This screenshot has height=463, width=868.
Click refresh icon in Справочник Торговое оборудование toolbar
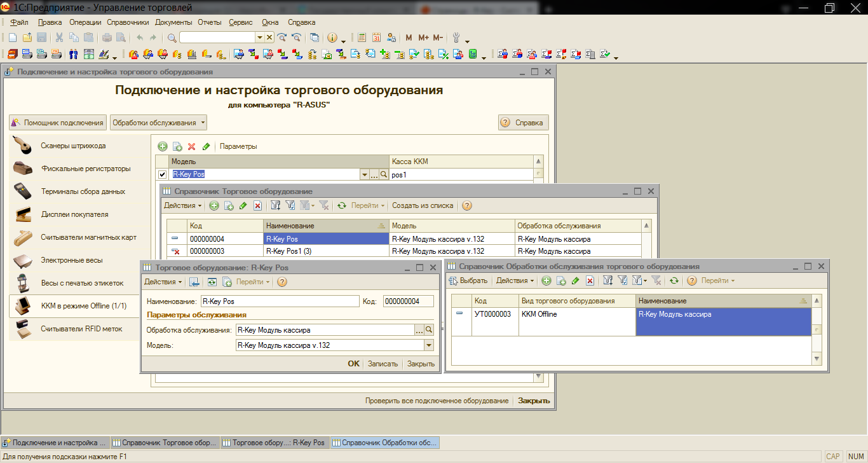coord(342,205)
